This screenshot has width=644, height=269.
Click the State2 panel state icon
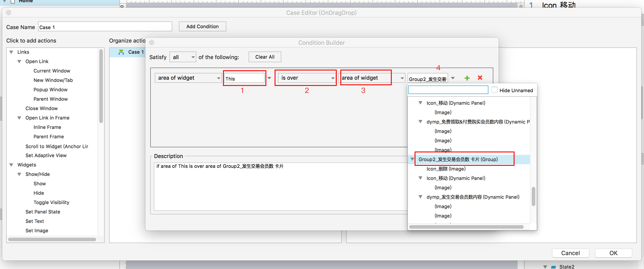click(553, 267)
